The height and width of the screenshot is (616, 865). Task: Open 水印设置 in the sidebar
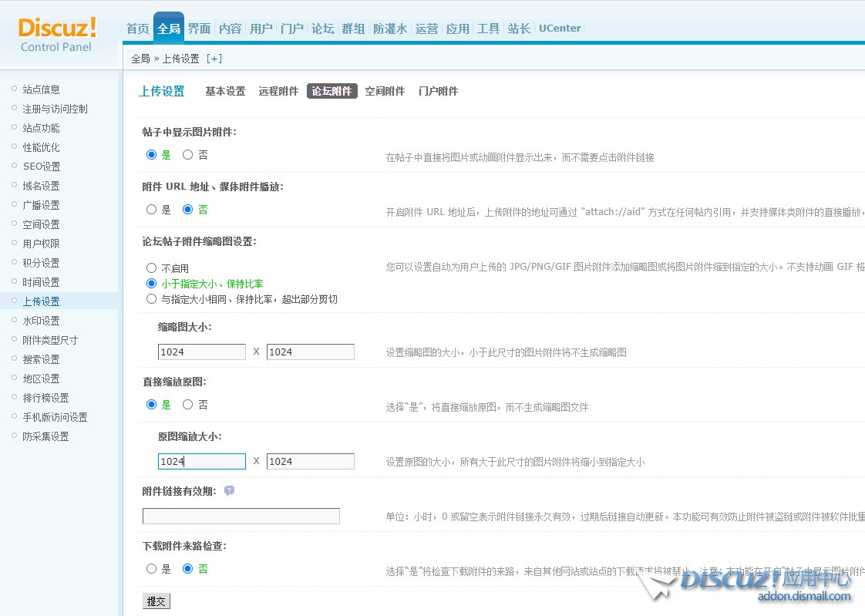click(41, 321)
